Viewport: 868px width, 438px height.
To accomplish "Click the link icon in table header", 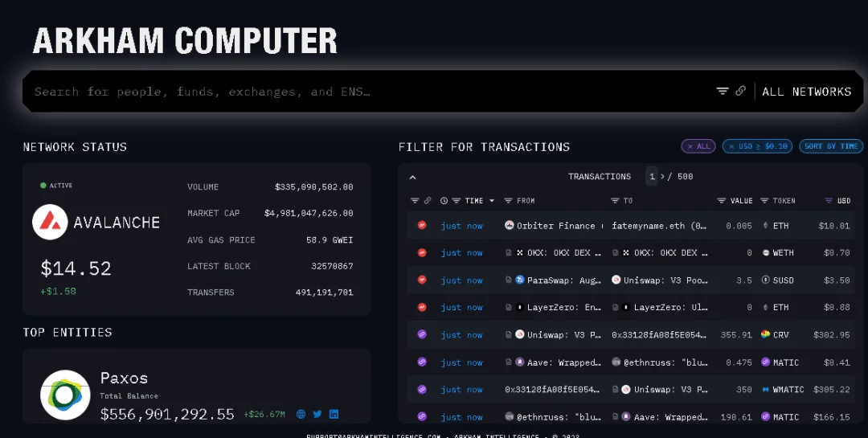I will (428, 200).
